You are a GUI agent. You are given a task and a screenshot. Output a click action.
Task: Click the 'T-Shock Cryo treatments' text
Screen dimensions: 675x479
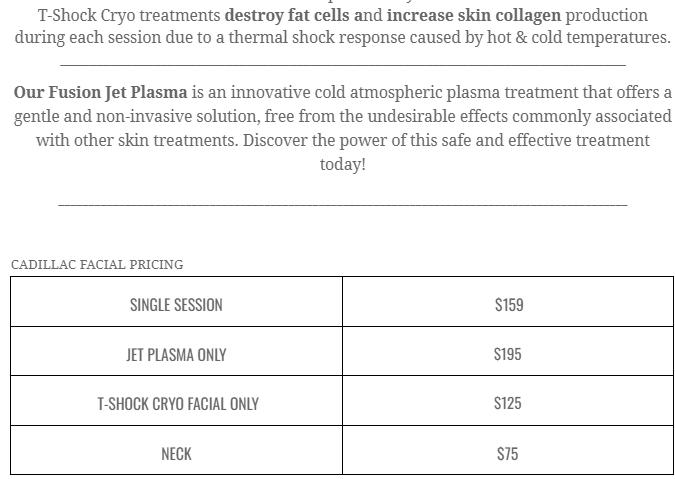coord(129,16)
